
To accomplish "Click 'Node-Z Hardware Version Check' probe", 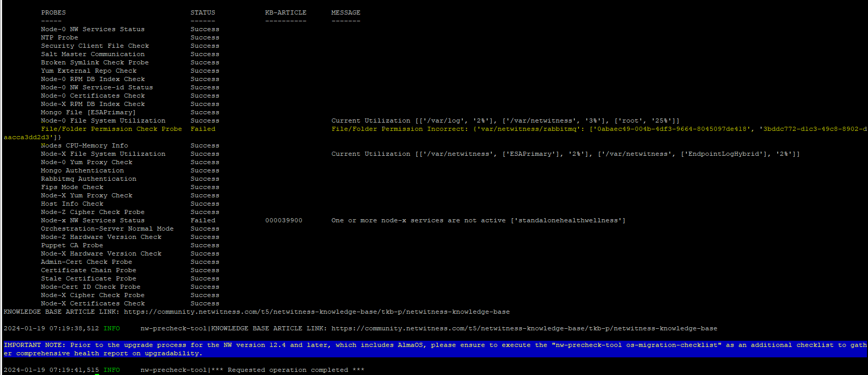I will pos(101,237).
